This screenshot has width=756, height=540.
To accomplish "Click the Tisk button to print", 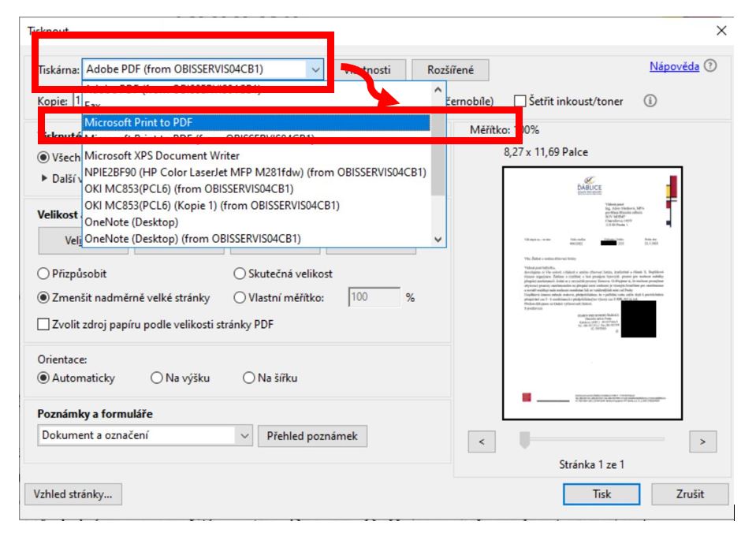I will (x=601, y=494).
